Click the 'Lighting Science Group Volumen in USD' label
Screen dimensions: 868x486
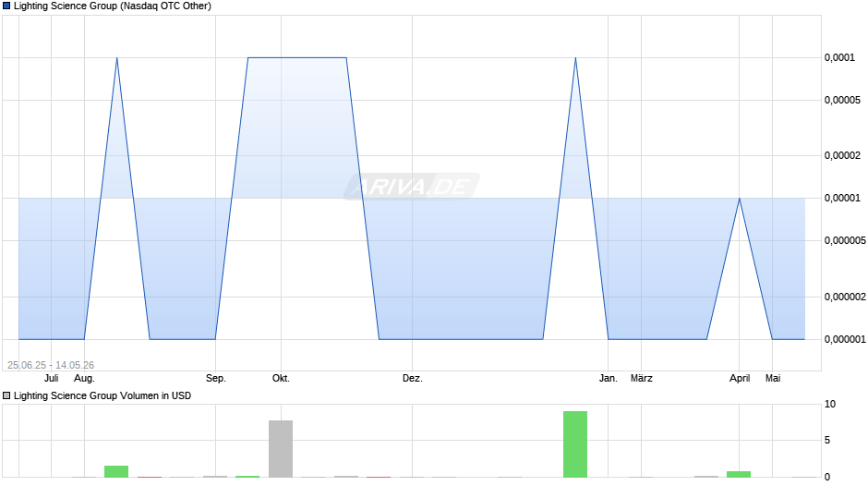click(x=102, y=395)
